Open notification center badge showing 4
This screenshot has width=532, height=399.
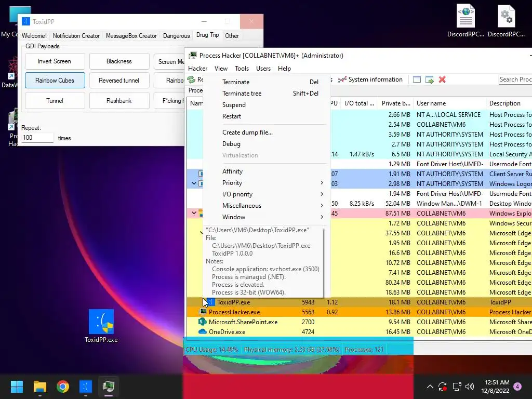(517, 387)
